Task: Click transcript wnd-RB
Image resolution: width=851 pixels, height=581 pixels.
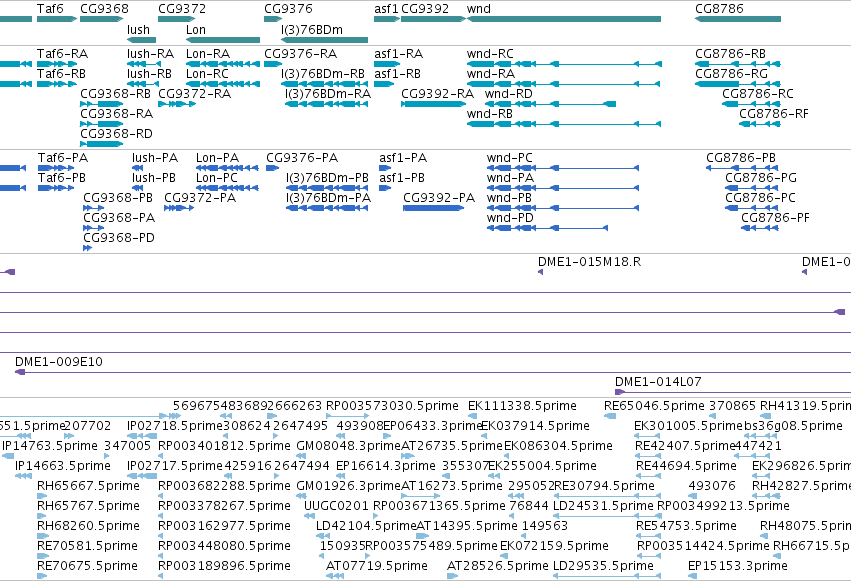Action: [490, 114]
